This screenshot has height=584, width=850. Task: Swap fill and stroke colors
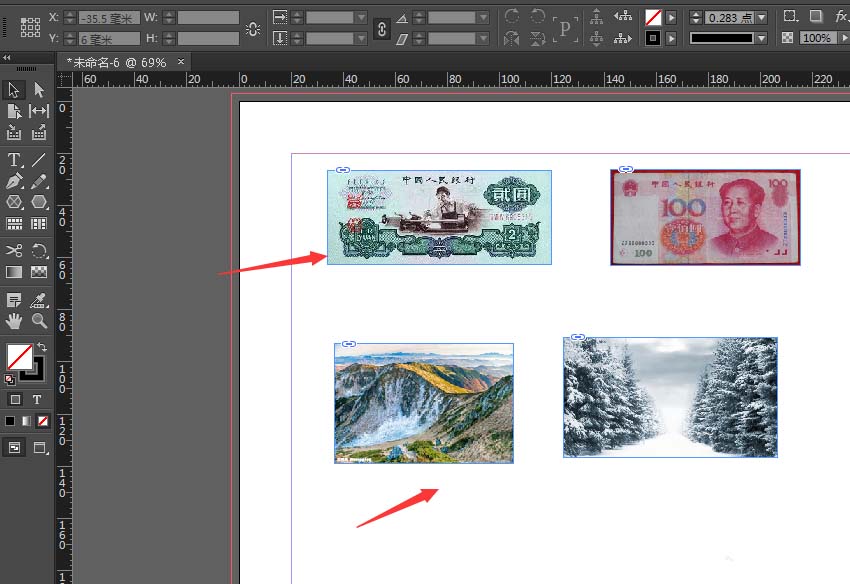(x=42, y=346)
